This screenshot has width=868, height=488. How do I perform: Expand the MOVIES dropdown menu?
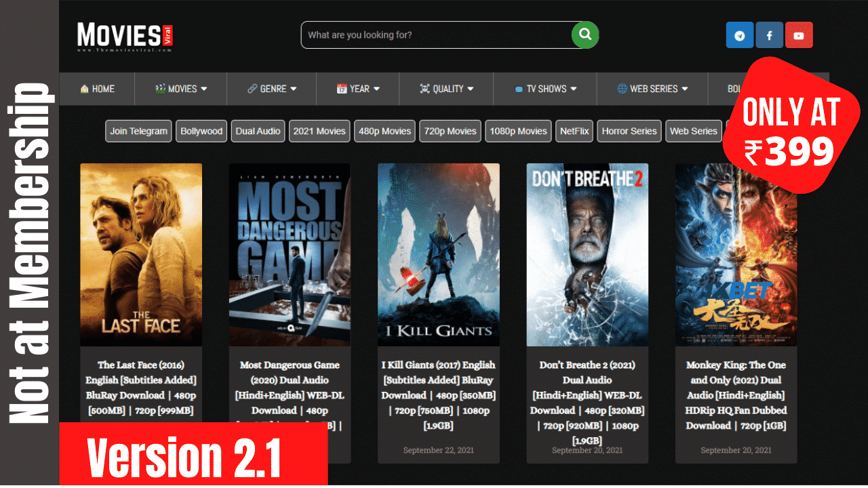tap(180, 89)
